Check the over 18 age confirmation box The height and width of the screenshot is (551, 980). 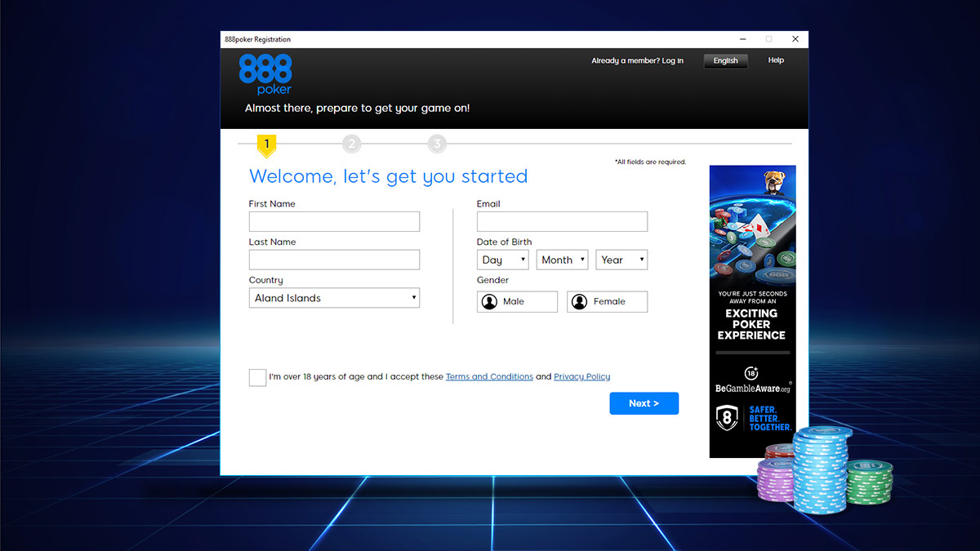pyautogui.click(x=257, y=377)
